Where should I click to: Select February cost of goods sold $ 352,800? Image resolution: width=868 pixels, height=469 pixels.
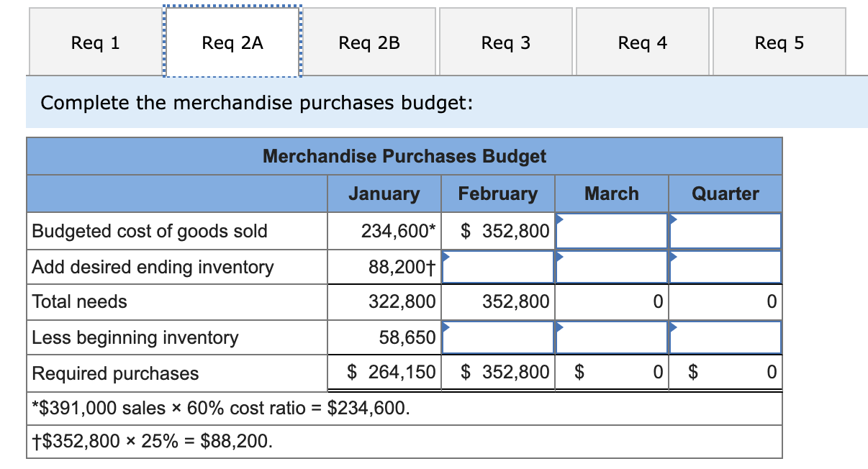click(505, 231)
